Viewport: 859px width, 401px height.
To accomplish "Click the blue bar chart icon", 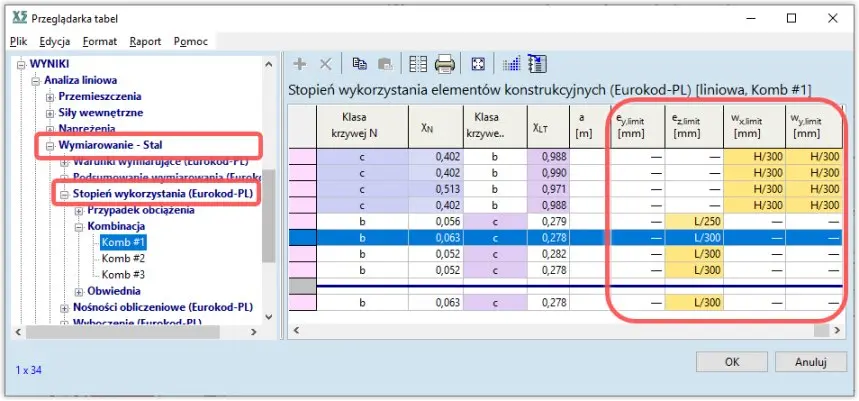I will click(511, 64).
